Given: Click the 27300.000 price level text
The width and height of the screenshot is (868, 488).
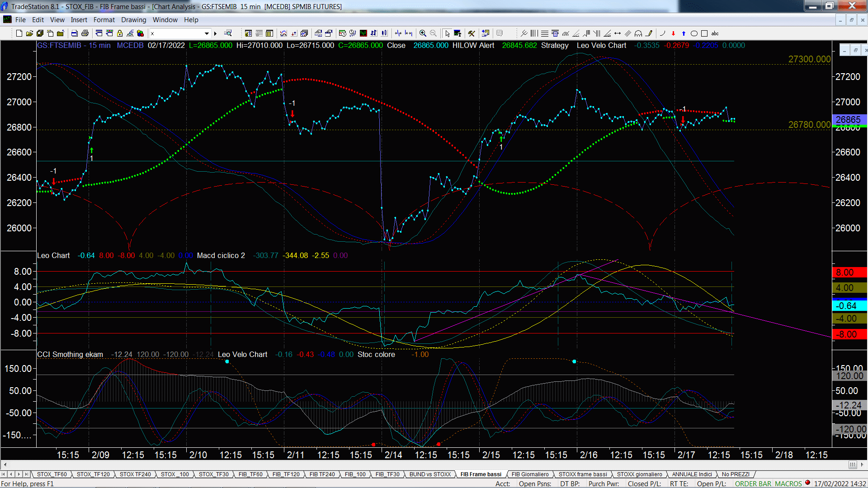Looking at the screenshot, I should point(809,59).
